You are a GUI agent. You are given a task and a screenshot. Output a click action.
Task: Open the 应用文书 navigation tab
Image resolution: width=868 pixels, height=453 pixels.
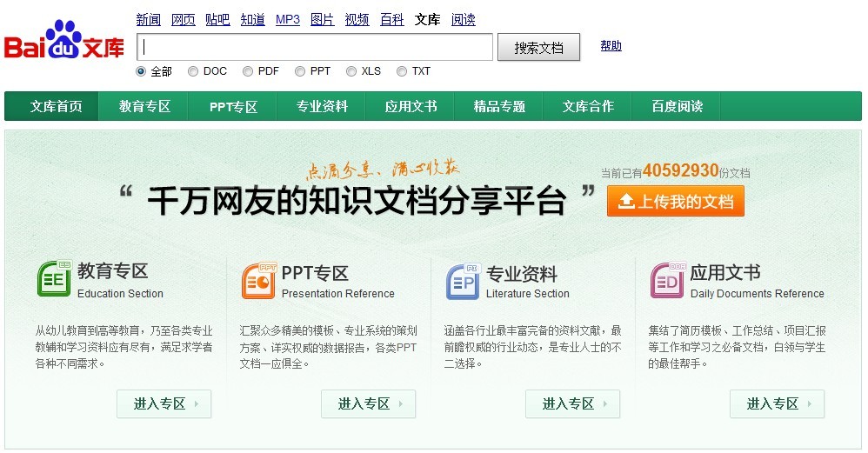point(411,106)
